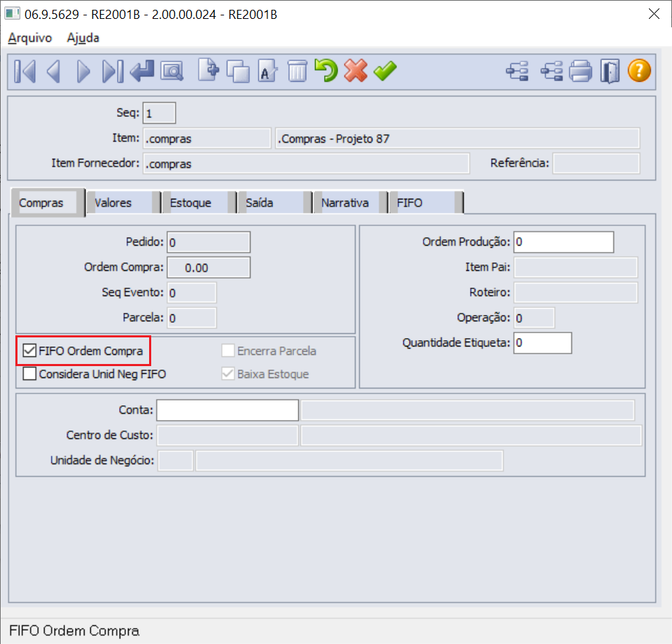The image size is (672, 644).
Task: Focus the Ordem Produção input
Action: [563, 242]
